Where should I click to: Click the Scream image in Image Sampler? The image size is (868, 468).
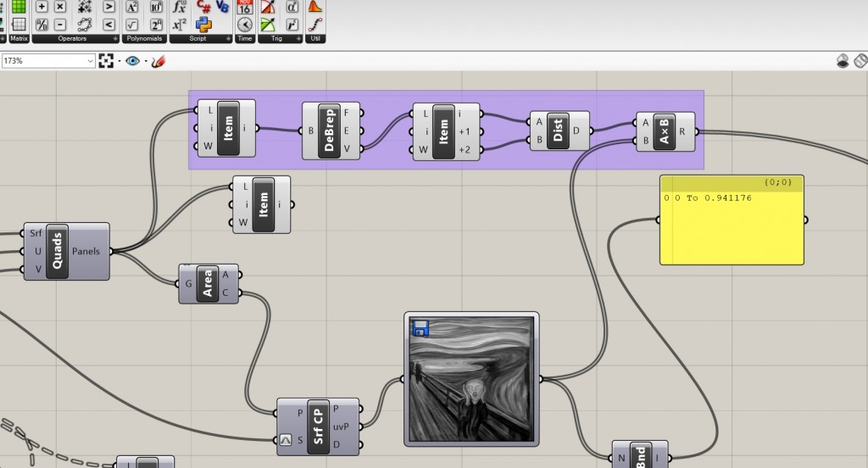point(471,379)
